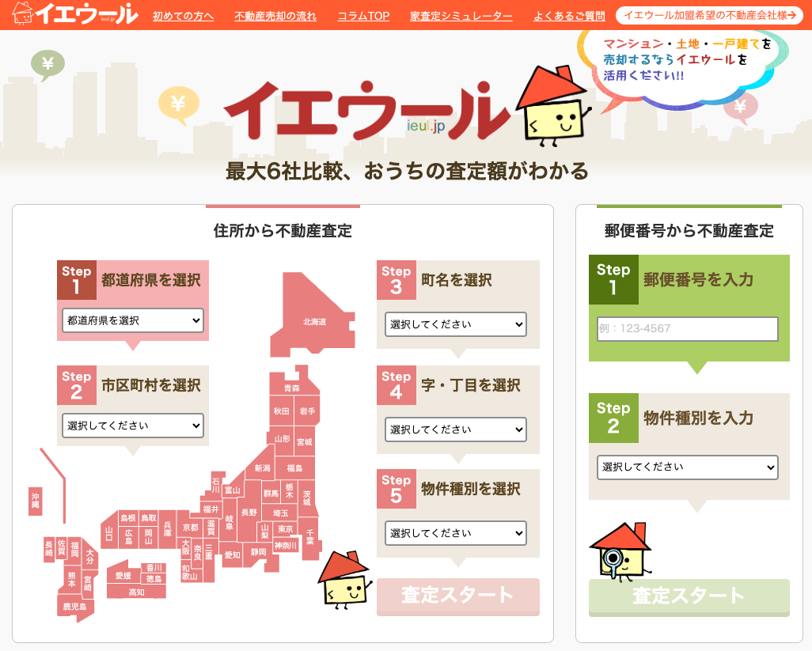Open the 字・丁目を選択 Step 4 dropdown
The height and width of the screenshot is (651, 812).
pos(456,430)
